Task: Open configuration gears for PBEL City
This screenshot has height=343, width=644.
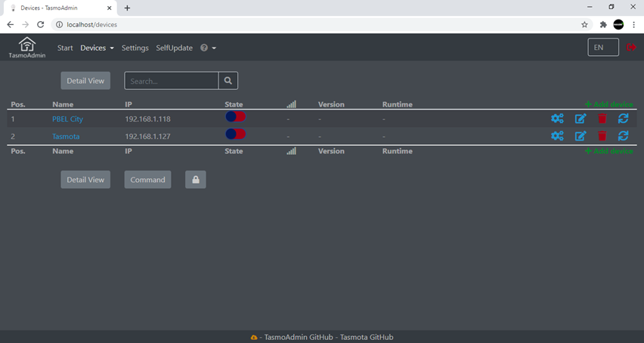Action: tap(557, 119)
